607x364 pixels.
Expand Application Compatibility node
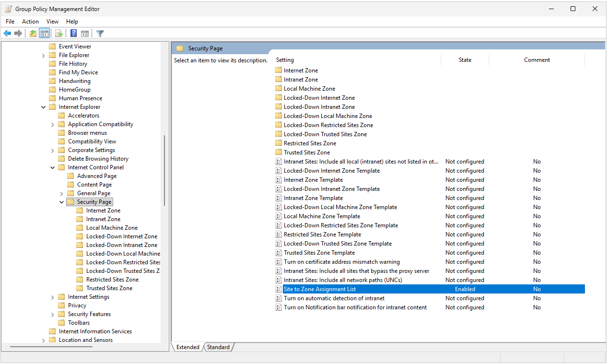tap(53, 125)
